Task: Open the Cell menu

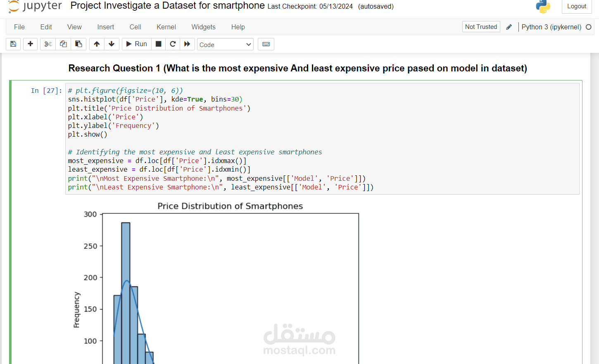Action: click(x=135, y=27)
